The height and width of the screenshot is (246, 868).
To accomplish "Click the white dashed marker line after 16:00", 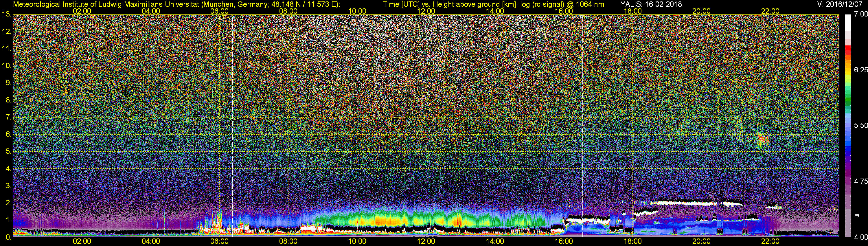I will pos(583,126).
